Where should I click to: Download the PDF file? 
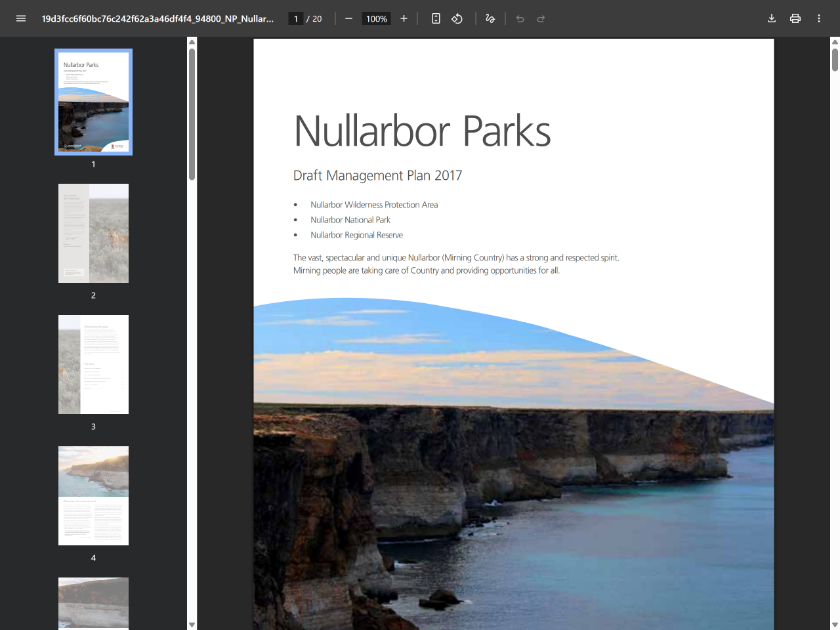point(772,18)
